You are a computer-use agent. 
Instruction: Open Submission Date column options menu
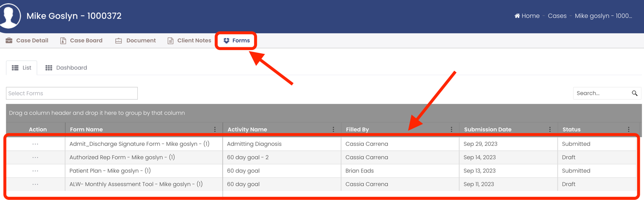(550, 130)
